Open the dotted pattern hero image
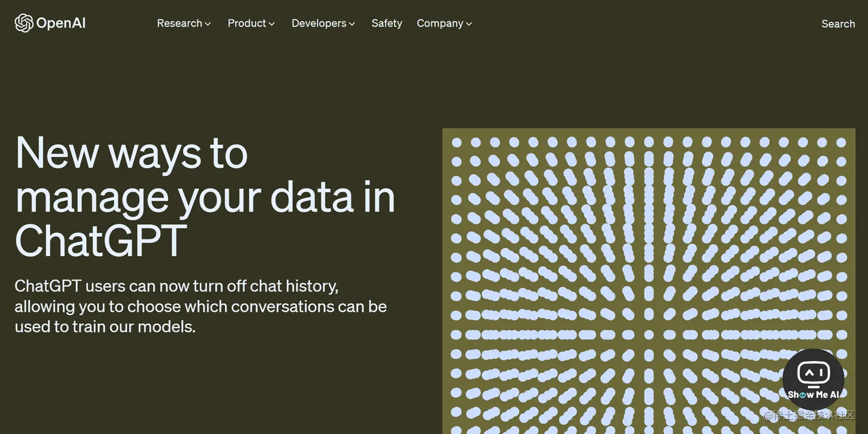Screen dimensions: 868x434 click(x=649, y=281)
